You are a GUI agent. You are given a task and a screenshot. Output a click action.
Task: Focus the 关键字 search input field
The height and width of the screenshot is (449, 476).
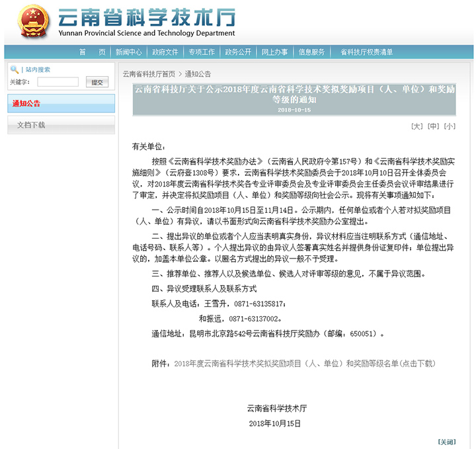coord(58,82)
